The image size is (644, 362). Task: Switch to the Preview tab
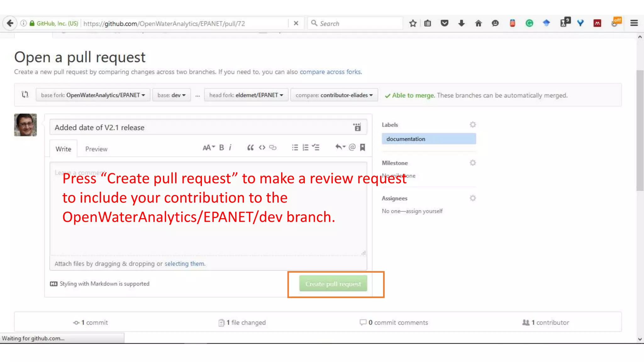[x=96, y=149]
